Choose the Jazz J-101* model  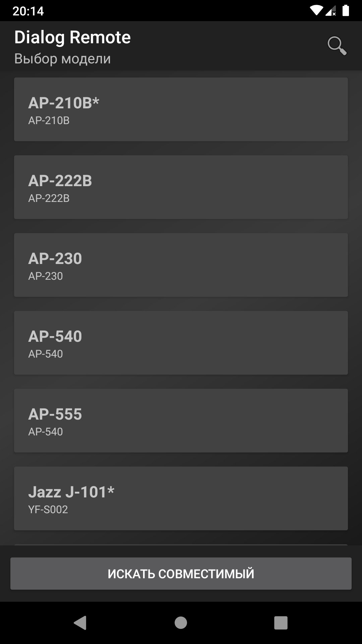click(181, 498)
